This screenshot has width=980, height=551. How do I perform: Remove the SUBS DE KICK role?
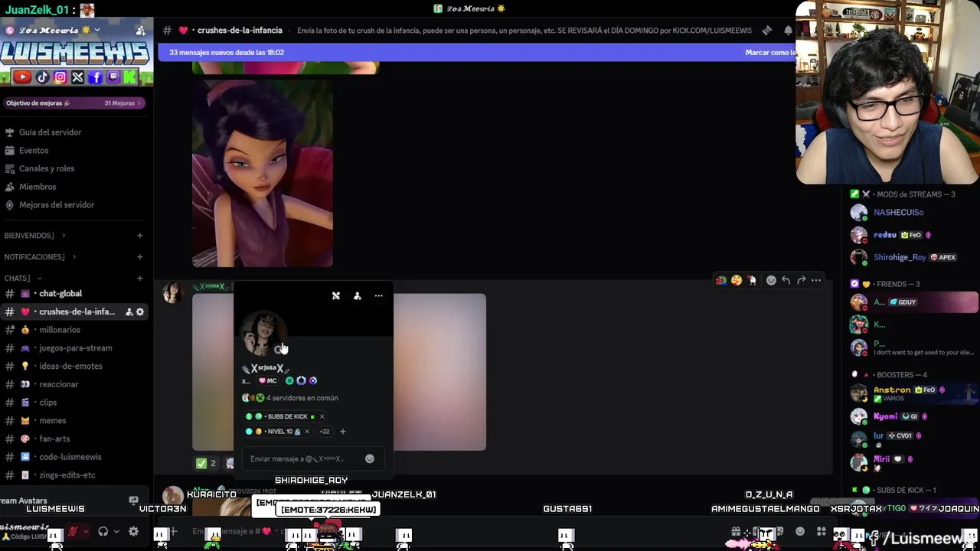tap(322, 416)
